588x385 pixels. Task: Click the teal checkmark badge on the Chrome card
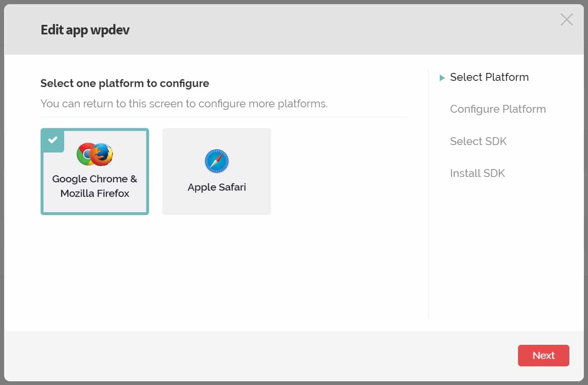pos(53,140)
